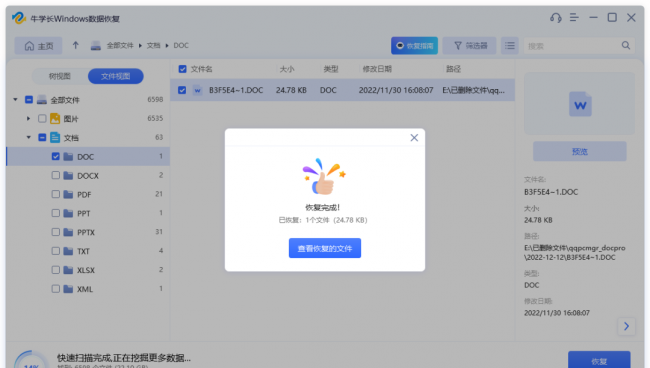Sort by 修改日期 column header
The height and width of the screenshot is (368, 650).
coord(377,69)
